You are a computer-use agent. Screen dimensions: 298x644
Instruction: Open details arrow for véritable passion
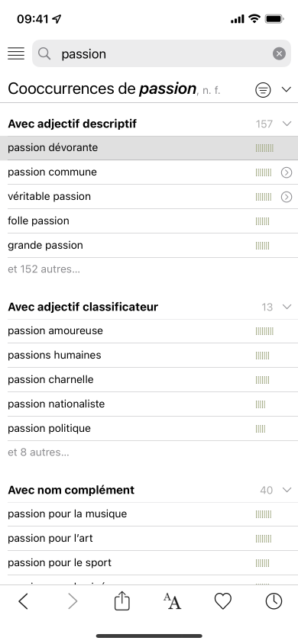287,197
